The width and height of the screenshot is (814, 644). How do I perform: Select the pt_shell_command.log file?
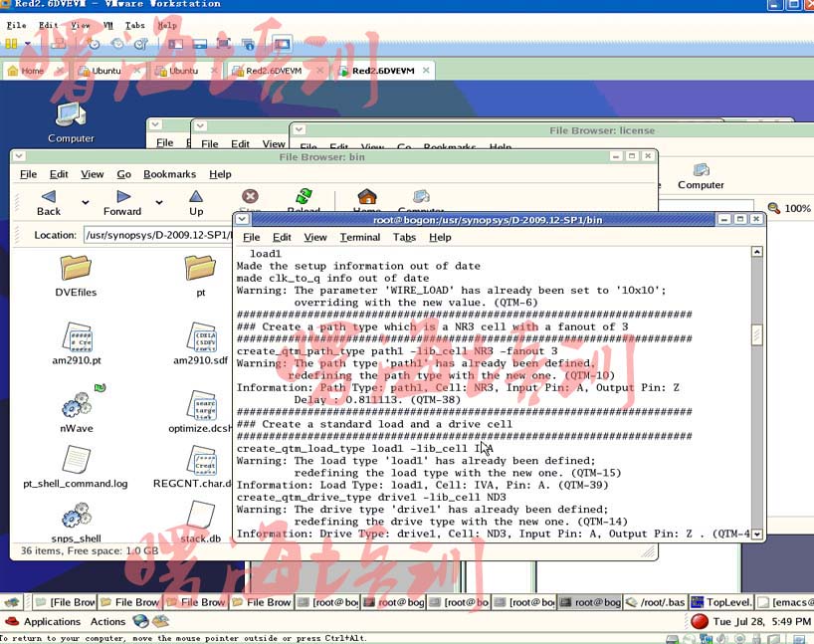click(x=76, y=466)
